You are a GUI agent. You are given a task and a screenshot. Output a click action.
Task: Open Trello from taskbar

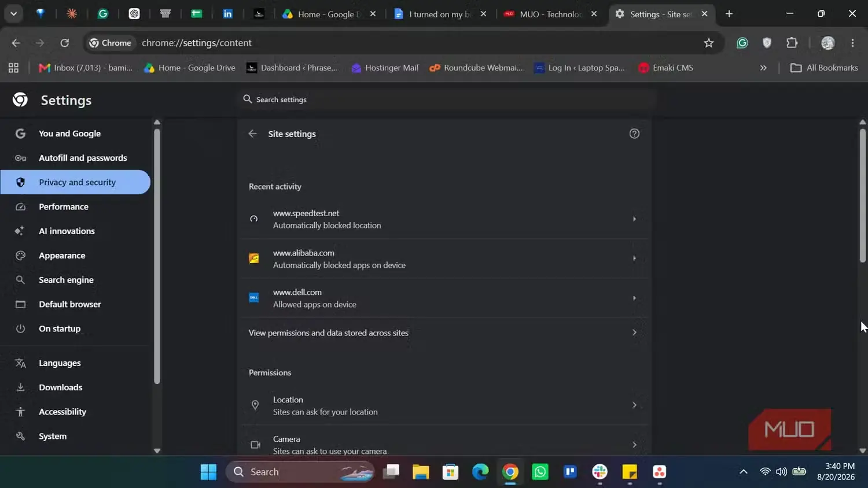570,472
